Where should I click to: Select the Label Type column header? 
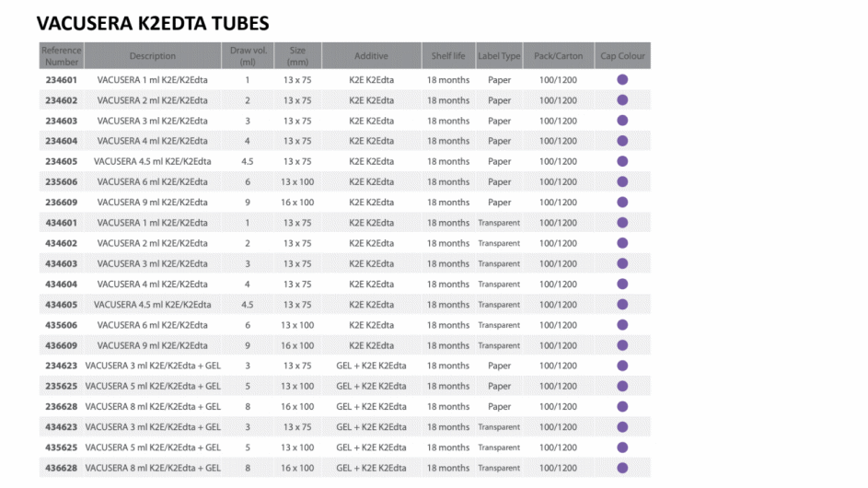click(x=499, y=56)
